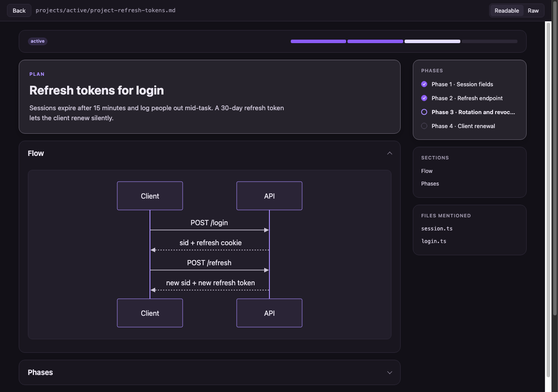This screenshot has height=392, width=558.
Task: Click Phase 4 empty circle icon
Action: (x=424, y=126)
